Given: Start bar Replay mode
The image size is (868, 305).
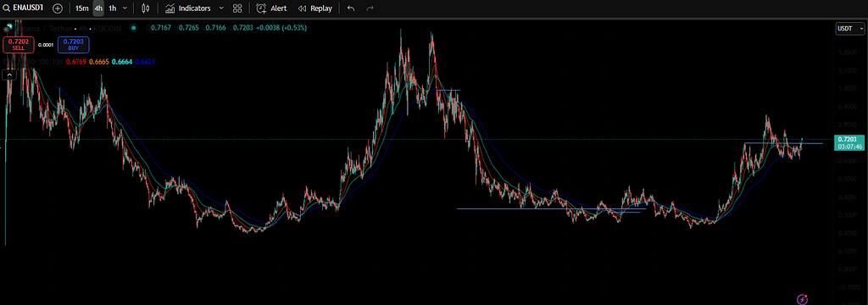Looking at the screenshot, I should [315, 8].
